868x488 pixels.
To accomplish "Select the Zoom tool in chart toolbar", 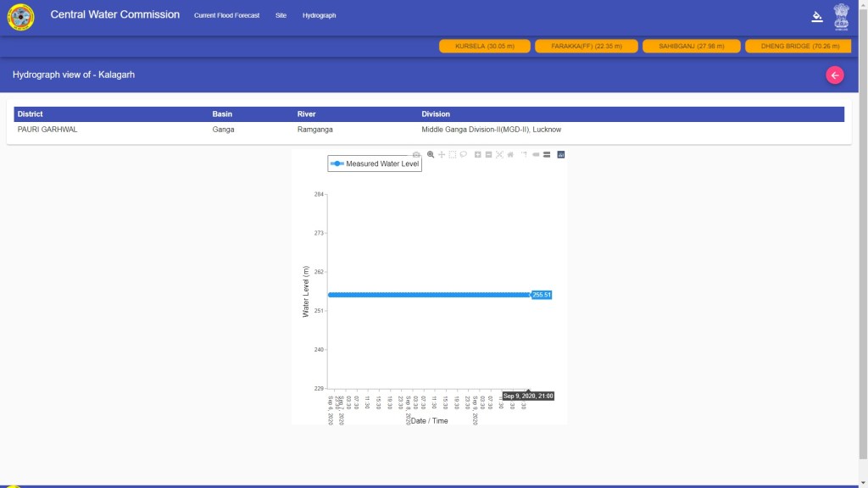I will point(431,155).
